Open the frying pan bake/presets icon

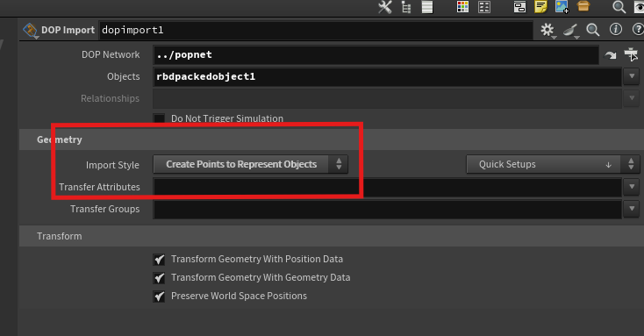point(570,30)
